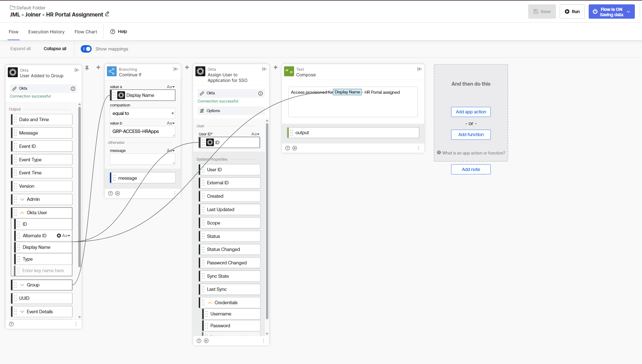Viewport: 642px width, 364px height.
Task: Click the Text Compose card icon
Action: (x=289, y=71)
